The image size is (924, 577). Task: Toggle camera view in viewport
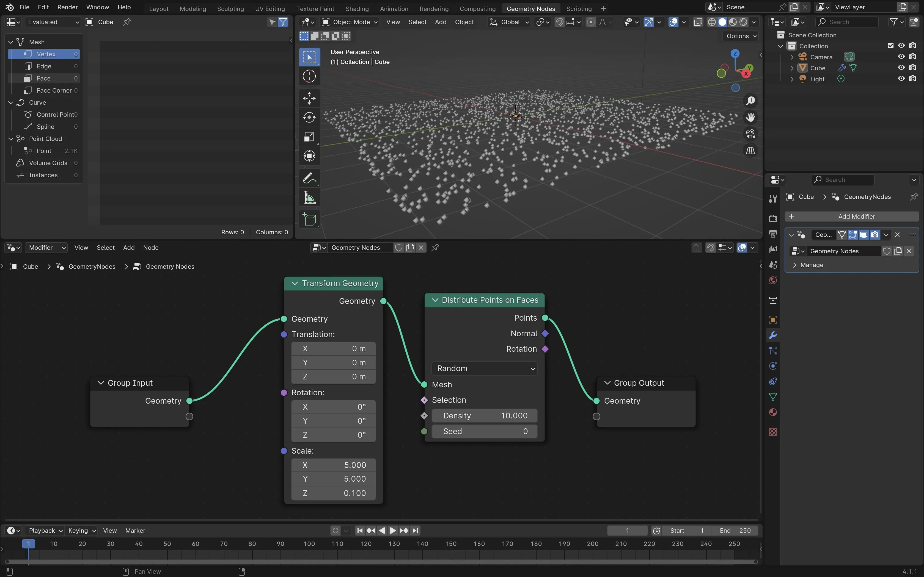point(750,134)
